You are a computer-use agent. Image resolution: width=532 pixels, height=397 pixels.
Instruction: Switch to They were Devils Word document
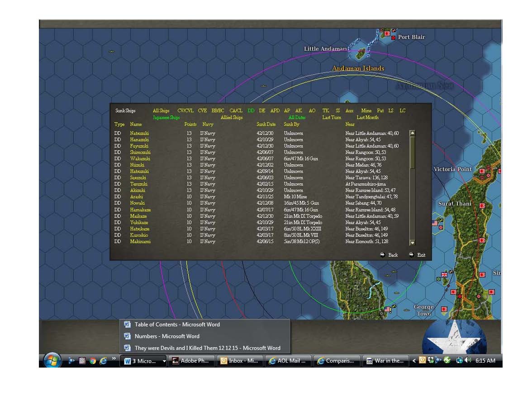pyautogui.click(x=205, y=348)
